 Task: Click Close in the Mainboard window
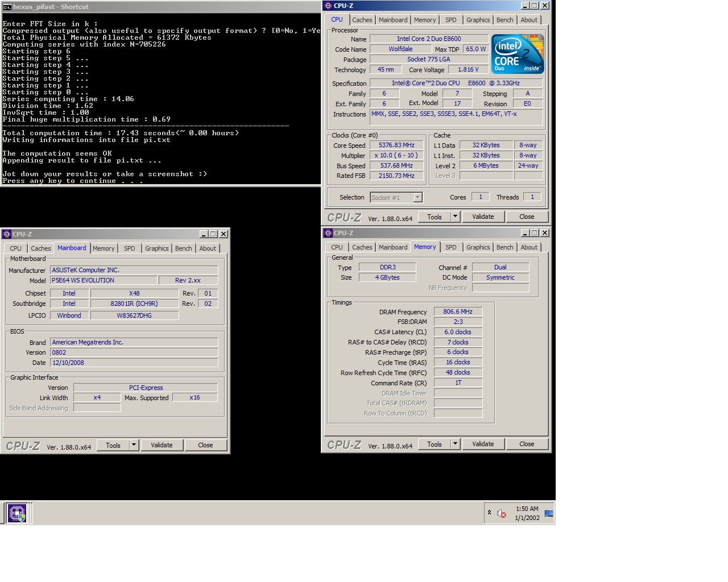[205, 445]
